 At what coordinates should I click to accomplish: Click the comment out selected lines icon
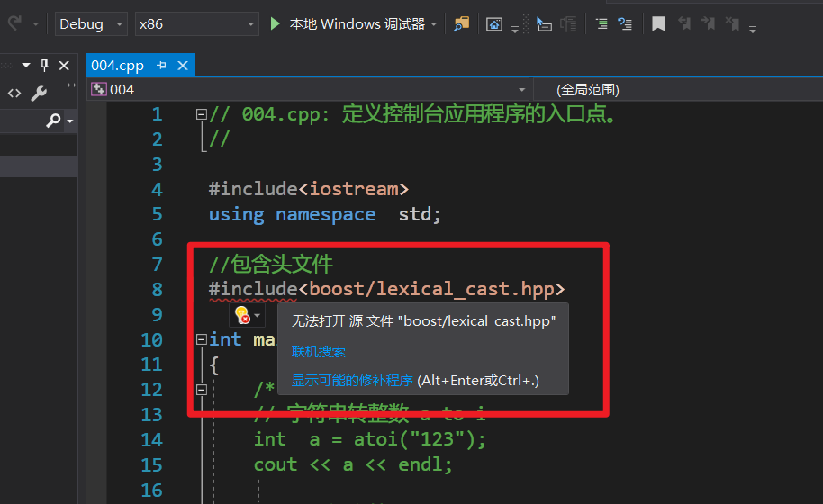[601, 23]
